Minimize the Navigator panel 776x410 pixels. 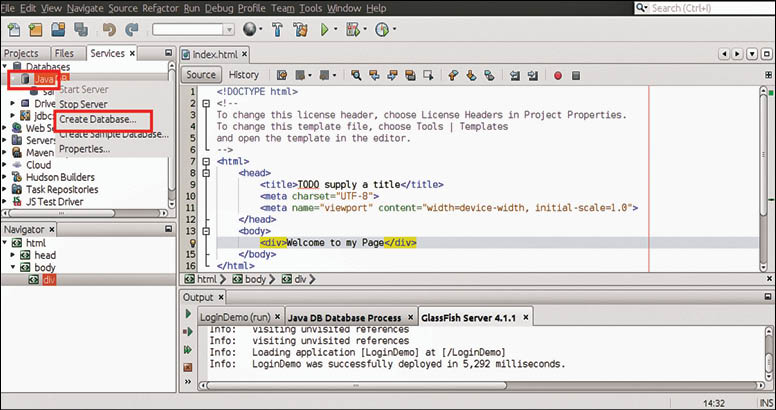pyautogui.click(x=167, y=229)
